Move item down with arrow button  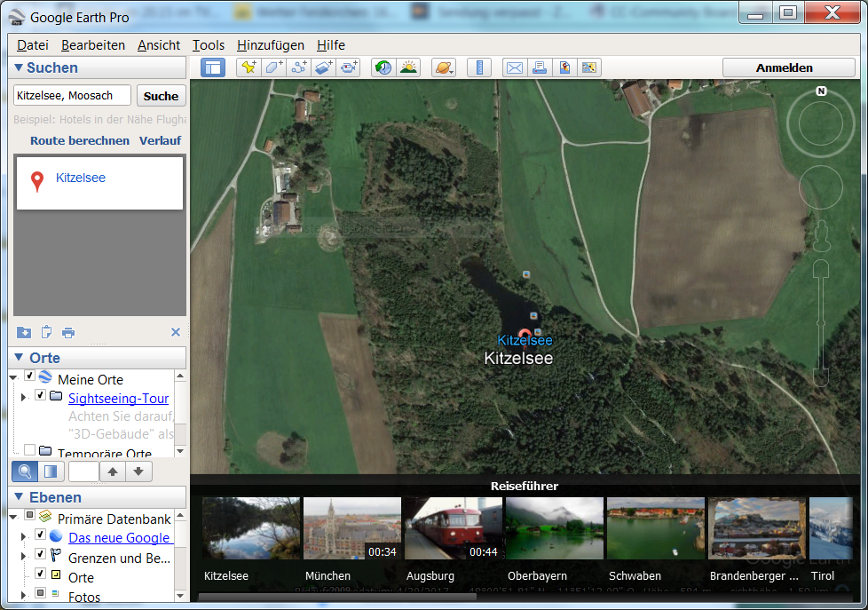(139, 471)
